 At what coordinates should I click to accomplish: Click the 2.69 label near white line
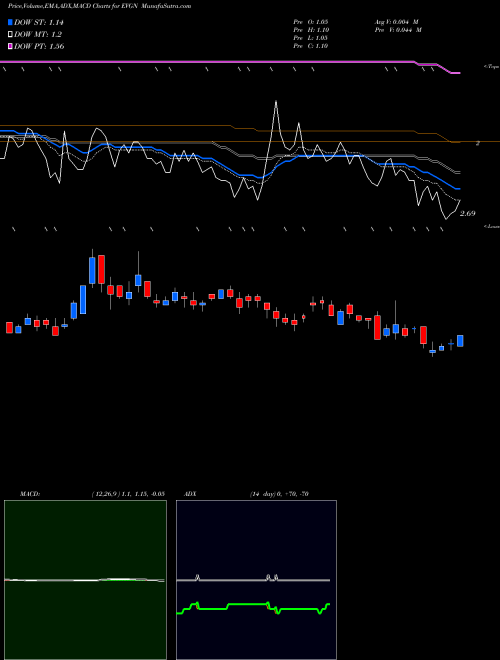click(468, 213)
